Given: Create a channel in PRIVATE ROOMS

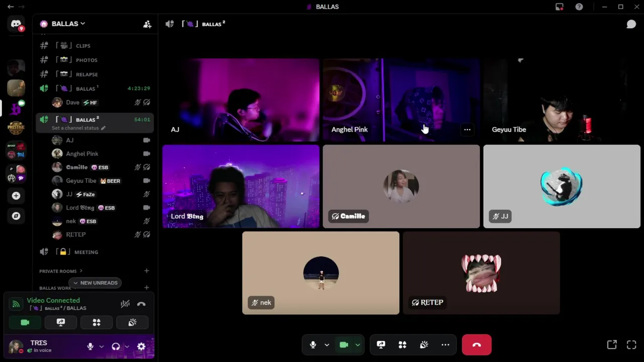Looking at the screenshot, I should [x=146, y=271].
